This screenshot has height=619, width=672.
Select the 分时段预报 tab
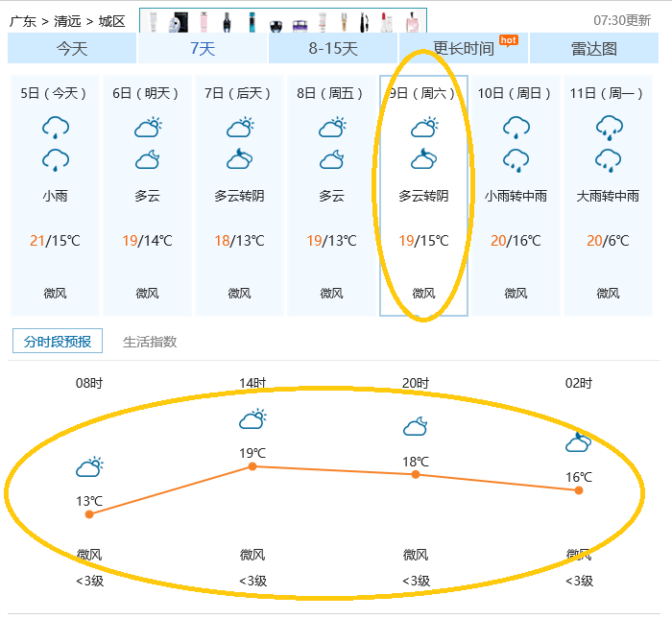coord(58,342)
